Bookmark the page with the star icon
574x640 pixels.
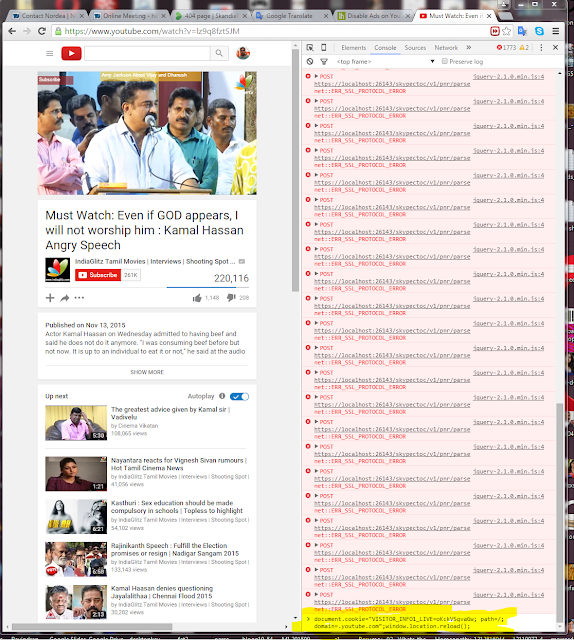click(x=507, y=31)
